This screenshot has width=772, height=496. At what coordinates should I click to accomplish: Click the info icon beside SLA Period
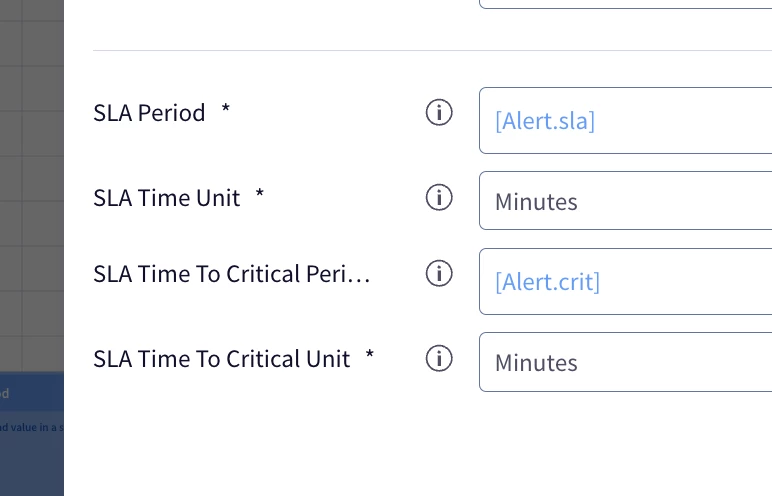coord(439,112)
